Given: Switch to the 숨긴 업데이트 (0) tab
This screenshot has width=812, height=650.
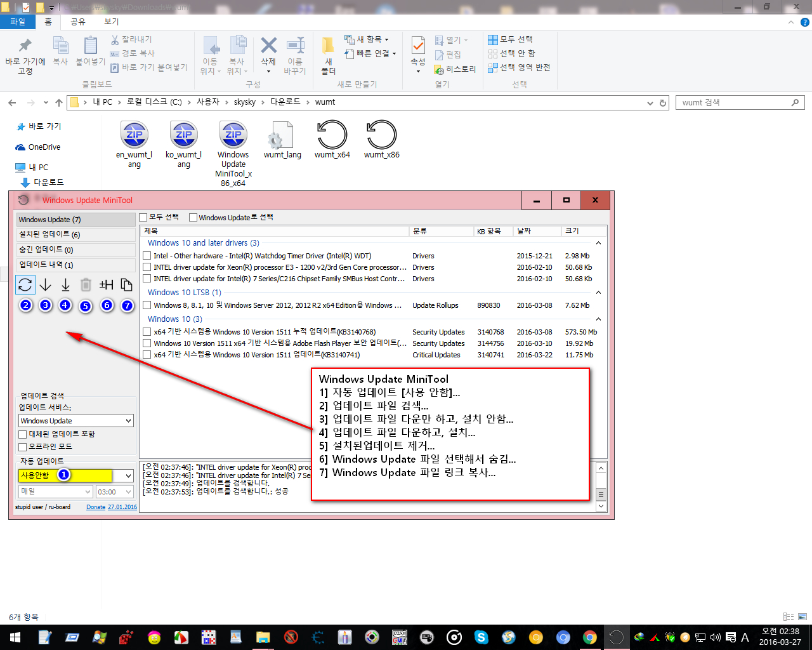Looking at the screenshot, I should [x=75, y=250].
